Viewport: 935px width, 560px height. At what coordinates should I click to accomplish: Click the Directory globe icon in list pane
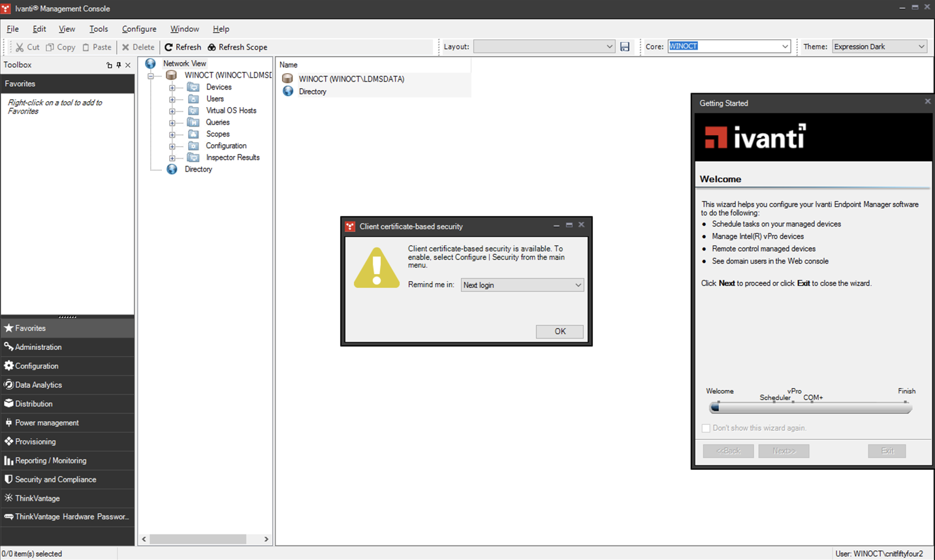(288, 91)
